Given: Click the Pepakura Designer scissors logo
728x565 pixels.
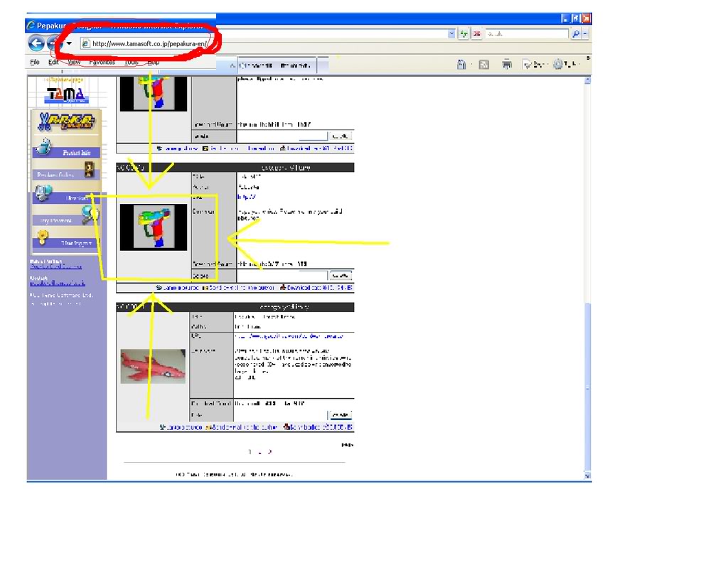Looking at the screenshot, I should click(66, 121).
